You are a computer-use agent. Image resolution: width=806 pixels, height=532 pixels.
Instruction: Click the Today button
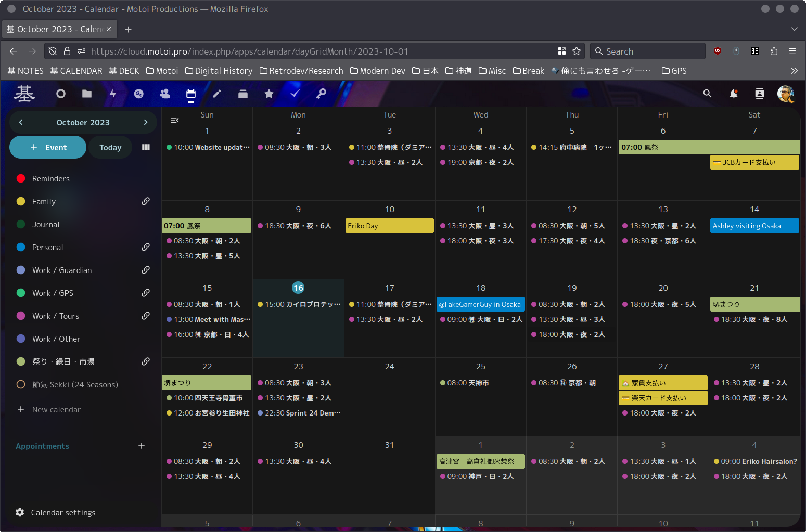tap(110, 147)
